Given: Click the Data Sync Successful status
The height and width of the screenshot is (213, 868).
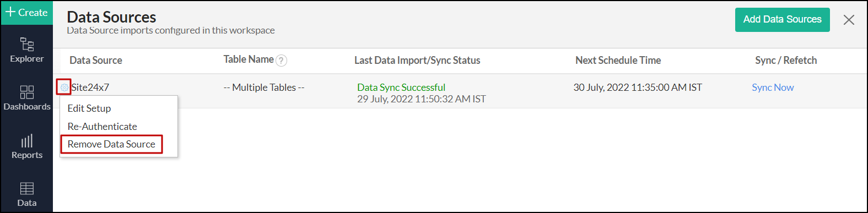Looking at the screenshot, I should click(x=401, y=88).
